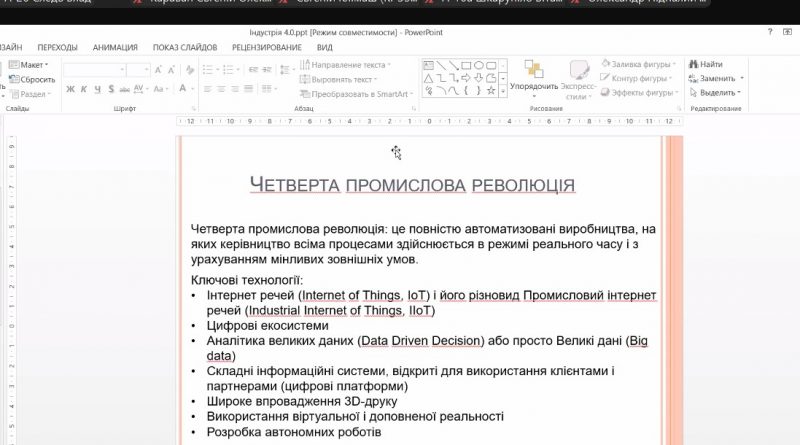Clear all formatting with eraser icon
The height and width of the screenshot is (445, 800).
click(190, 69)
